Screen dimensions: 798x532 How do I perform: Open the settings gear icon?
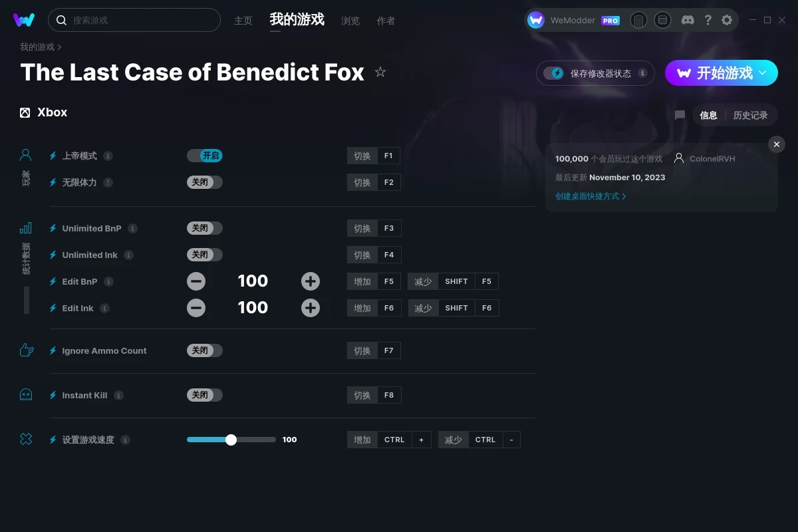pyautogui.click(x=727, y=20)
